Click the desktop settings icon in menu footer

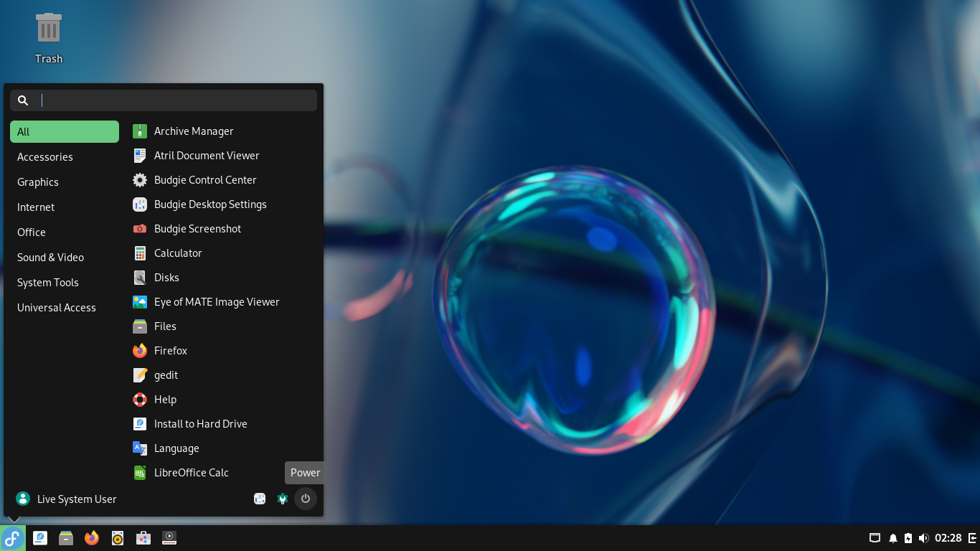click(260, 499)
